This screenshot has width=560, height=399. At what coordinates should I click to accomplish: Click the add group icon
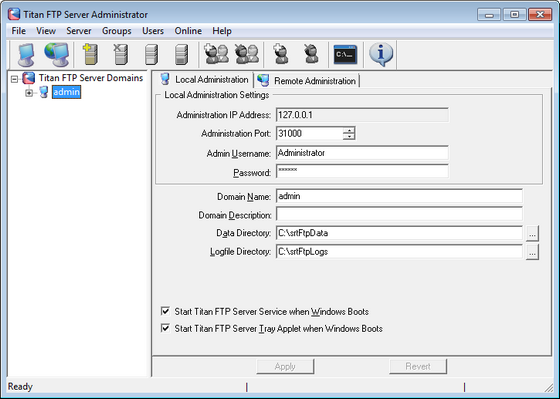[x=216, y=54]
